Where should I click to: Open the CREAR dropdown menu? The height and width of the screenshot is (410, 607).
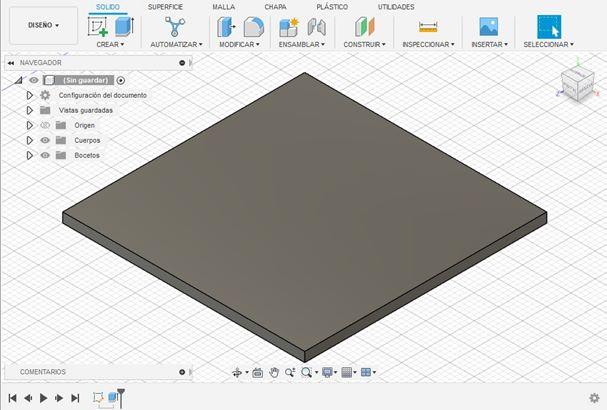[110, 45]
